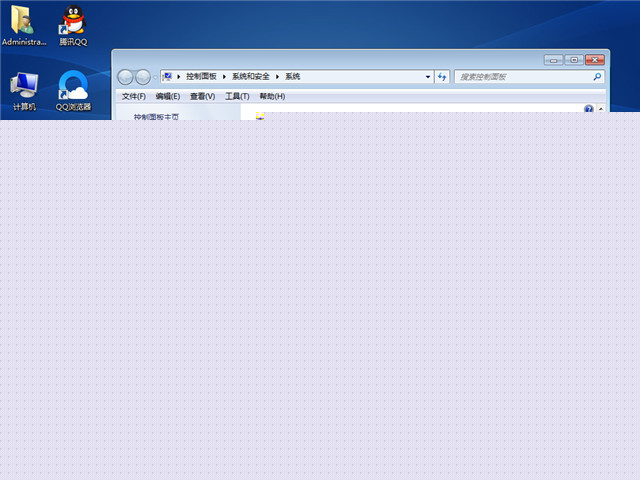
Task: Maximize the control panel window
Action: coord(574,60)
